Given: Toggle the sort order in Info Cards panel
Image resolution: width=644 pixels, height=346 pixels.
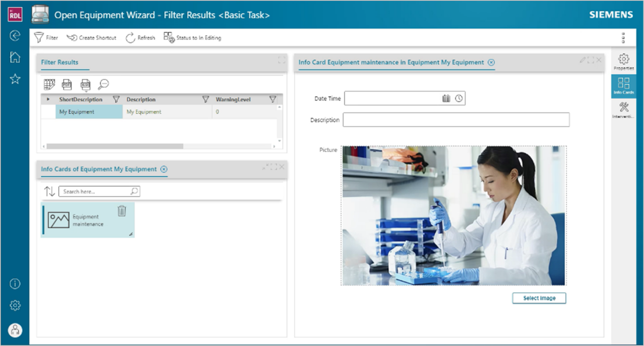Looking at the screenshot, I should (x=50, y=191).
